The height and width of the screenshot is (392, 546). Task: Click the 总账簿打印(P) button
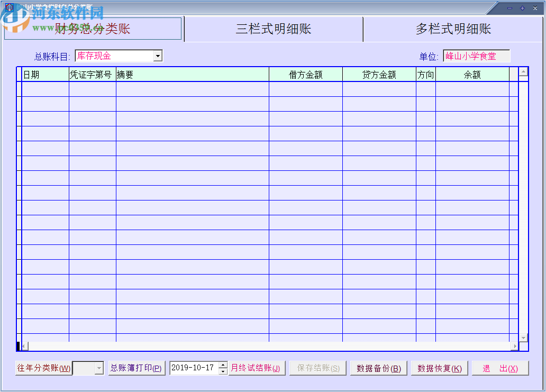pos(136,368)
